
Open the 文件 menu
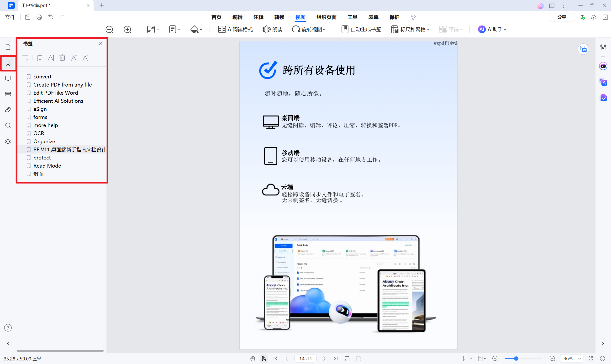10,17
